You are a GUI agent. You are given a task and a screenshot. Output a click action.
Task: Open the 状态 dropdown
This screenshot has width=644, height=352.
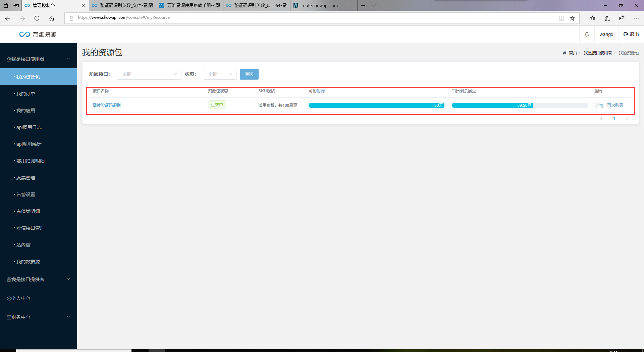pyautogui.click(x=219, y=74)
